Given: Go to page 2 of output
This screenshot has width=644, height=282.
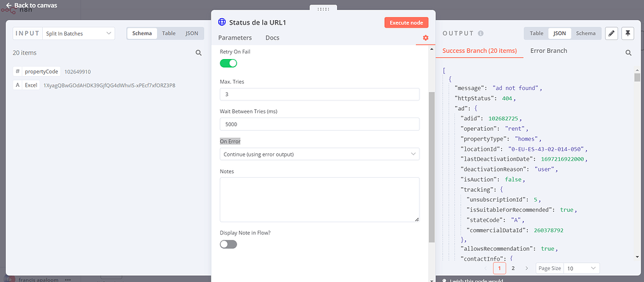Looking at the screenshot, I should 513,268.
